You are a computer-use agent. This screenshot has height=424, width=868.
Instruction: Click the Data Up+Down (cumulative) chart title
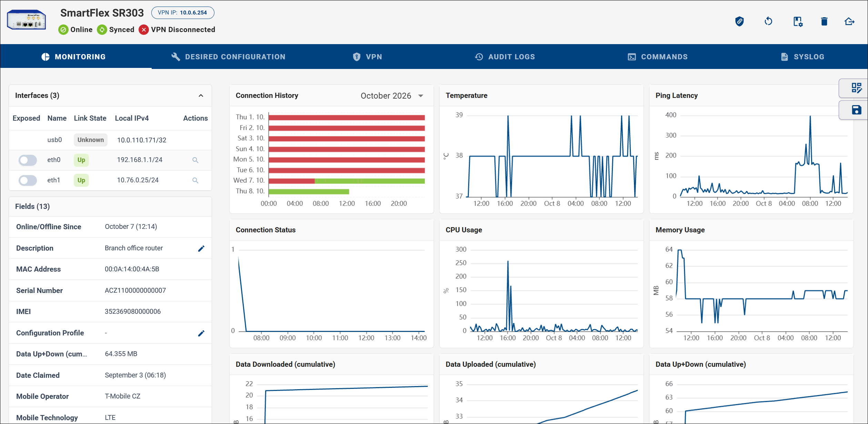(701, 364)
